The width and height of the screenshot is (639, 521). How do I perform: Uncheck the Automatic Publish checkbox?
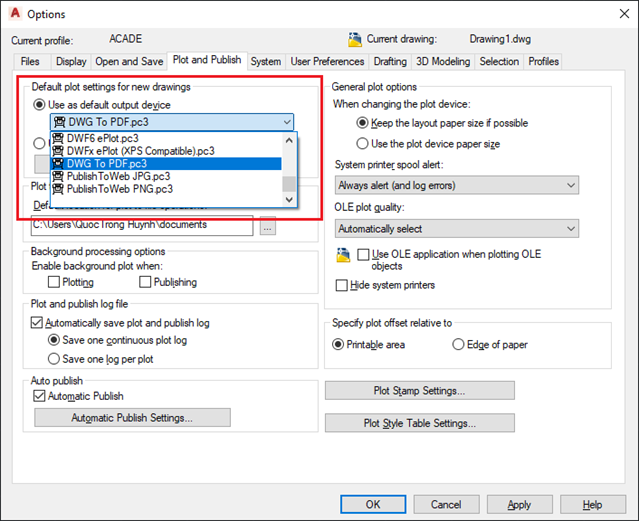(39, 397)
